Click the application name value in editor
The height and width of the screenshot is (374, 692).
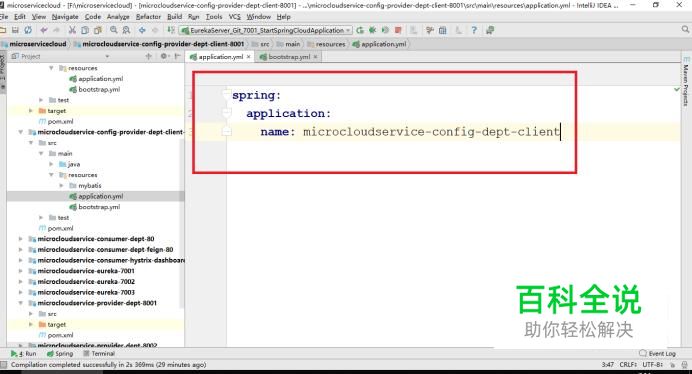pos(431,132)
